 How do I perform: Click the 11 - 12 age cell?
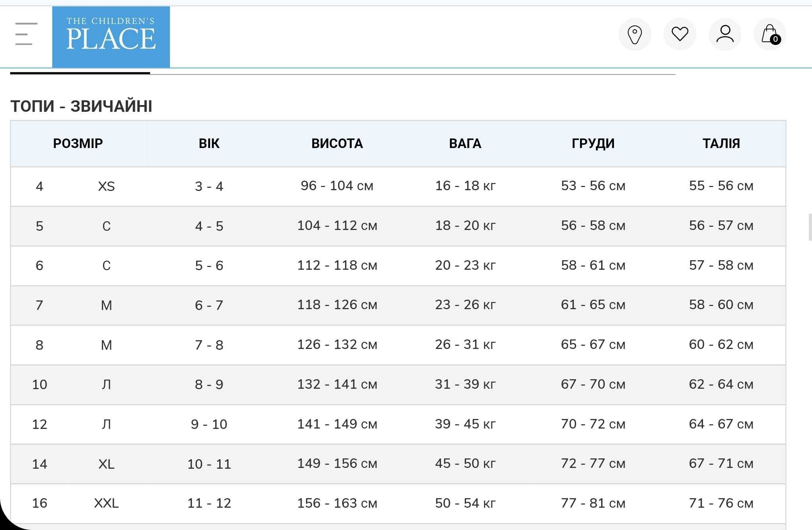pos(209,503)
